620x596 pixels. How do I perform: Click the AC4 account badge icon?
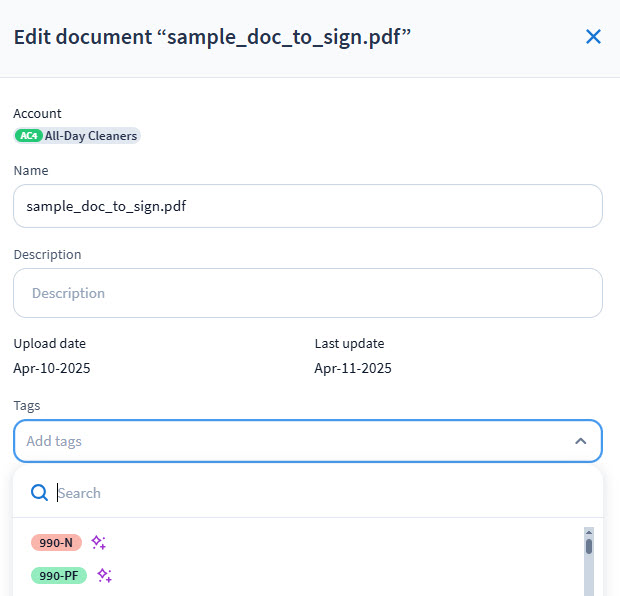click(x=28, y=136)
